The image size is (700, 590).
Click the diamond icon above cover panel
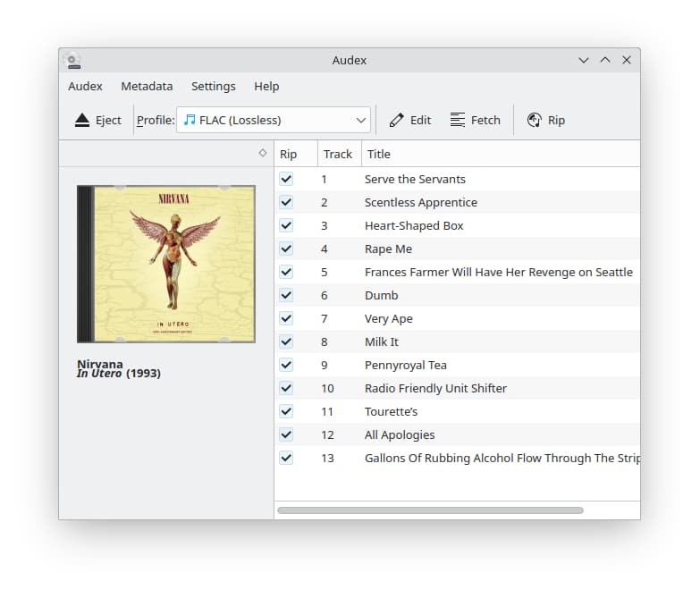[262, 153]
